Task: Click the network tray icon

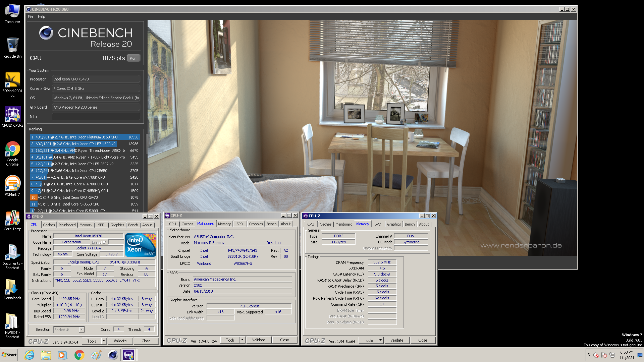Action: pyautogui.click(x=612, y=355)
